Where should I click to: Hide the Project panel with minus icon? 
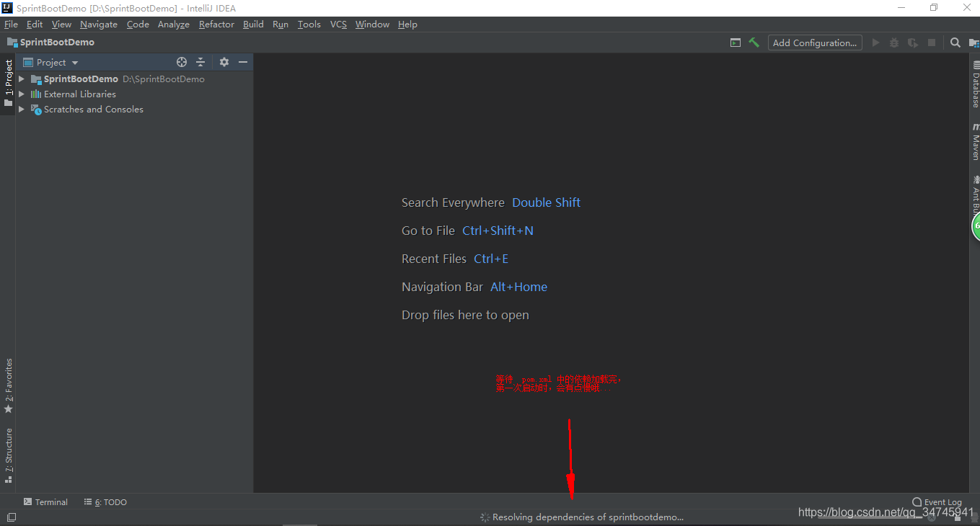click(243, 63)
